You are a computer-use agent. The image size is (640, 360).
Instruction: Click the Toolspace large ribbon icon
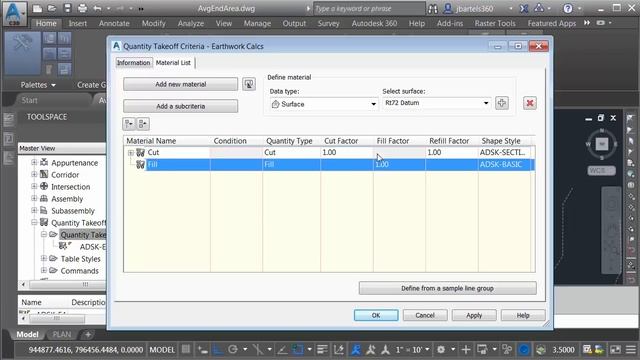[x=22, y=53]
